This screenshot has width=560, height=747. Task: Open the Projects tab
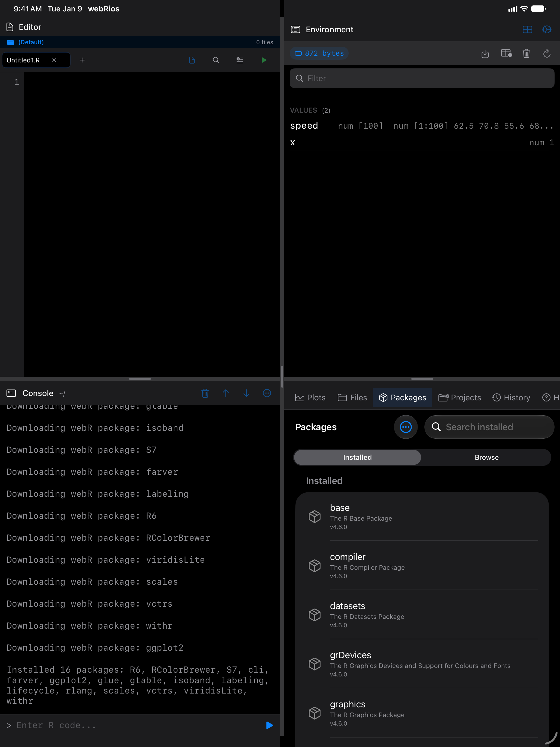click(x=459, y=397)
